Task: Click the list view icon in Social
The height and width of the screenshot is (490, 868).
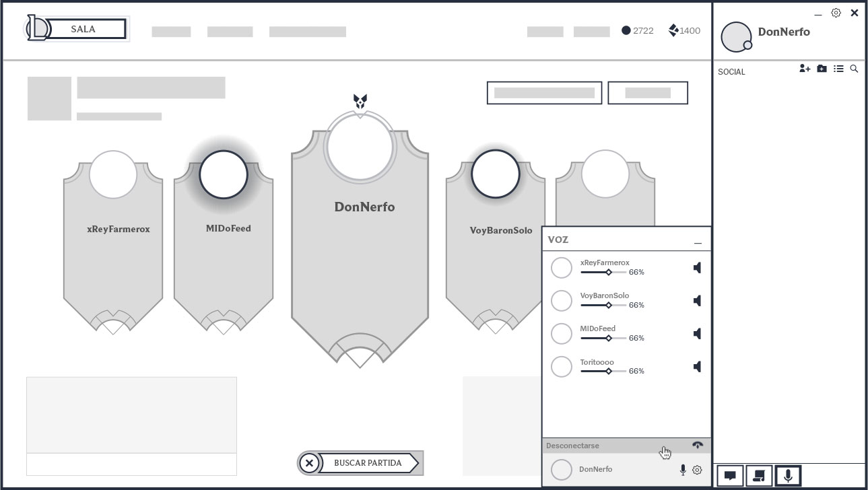Action: point(838,69)
